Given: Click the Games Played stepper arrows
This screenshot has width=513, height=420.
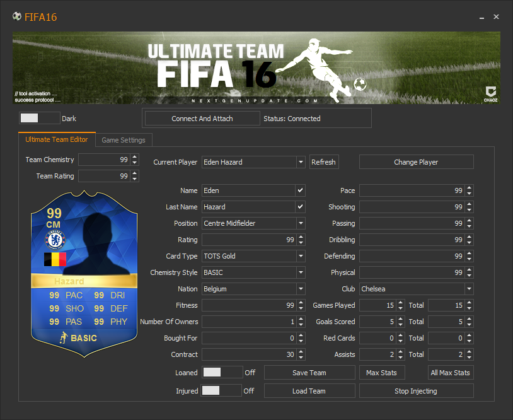Looking at the screenshot, I should coord(400,305).
